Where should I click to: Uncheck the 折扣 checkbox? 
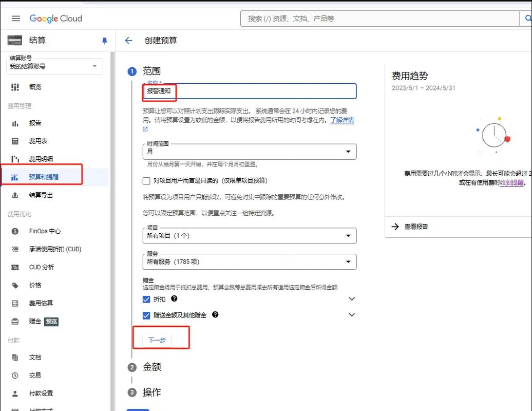146,298
